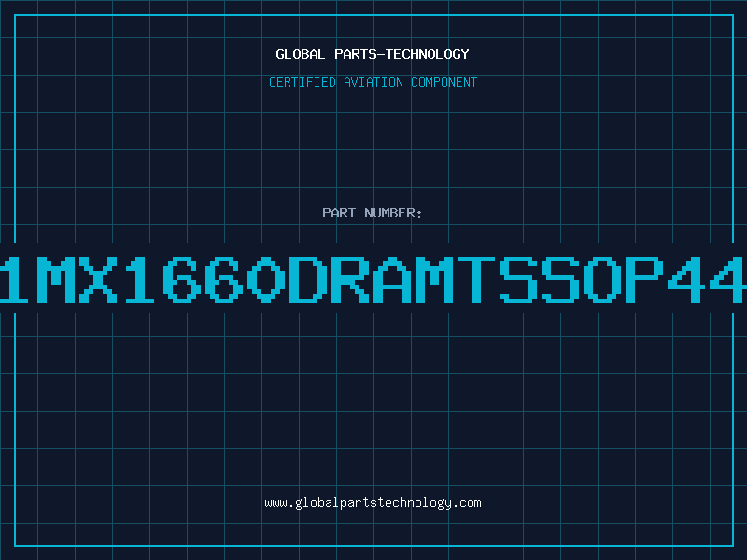The height and width of the screenshot is (560, 747).
Task: Click the large 1MX1660DRAMTSSOP44 part number
Action: (x=373, y=279)
